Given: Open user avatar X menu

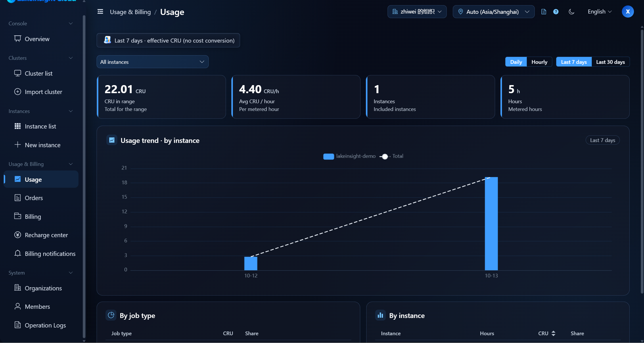Looking at the screenshot, I should click(628, 12).
